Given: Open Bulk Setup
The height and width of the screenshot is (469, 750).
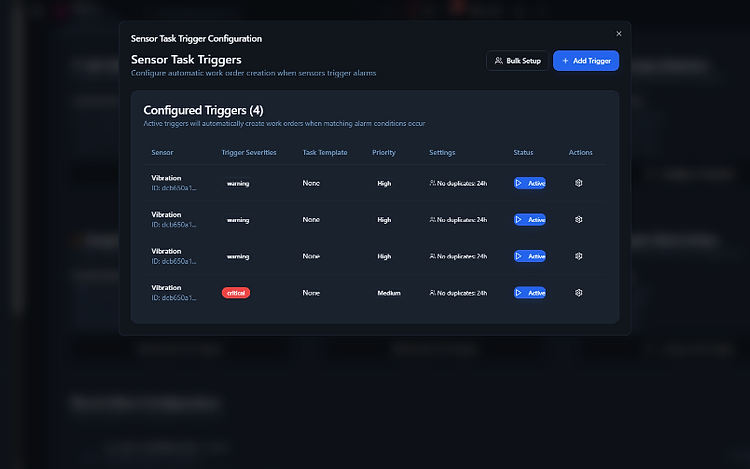Looking at the screenshot, I should [518, 61].
